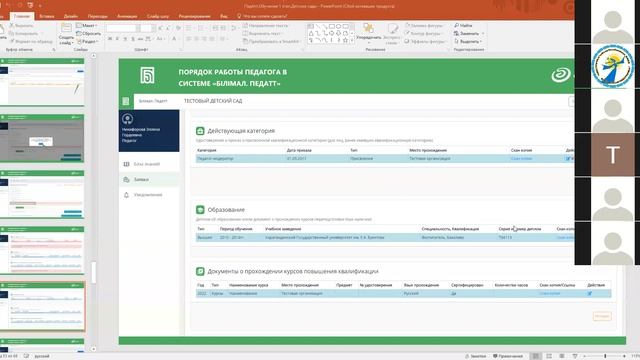
Task: Click Найти in editing group
Action: point(463,25)
